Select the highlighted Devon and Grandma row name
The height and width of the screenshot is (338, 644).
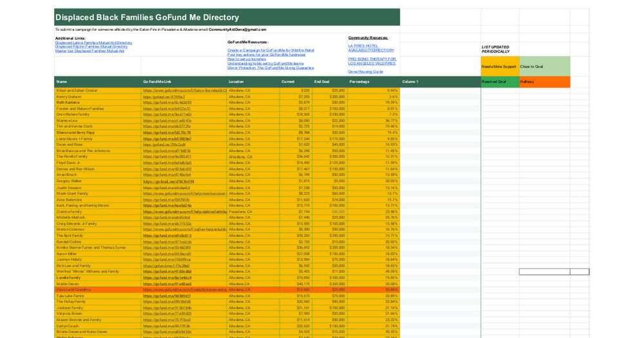pos(98,290)
